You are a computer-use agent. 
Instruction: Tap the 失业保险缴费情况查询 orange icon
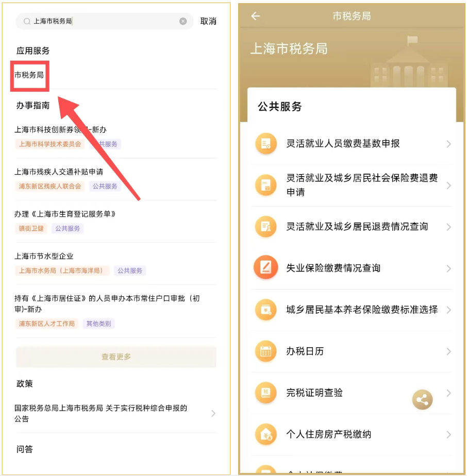pos(266,267)
